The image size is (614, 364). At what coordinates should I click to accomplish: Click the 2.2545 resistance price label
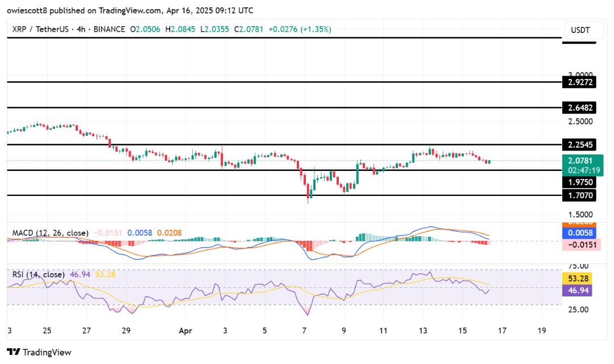pos(579,145)
